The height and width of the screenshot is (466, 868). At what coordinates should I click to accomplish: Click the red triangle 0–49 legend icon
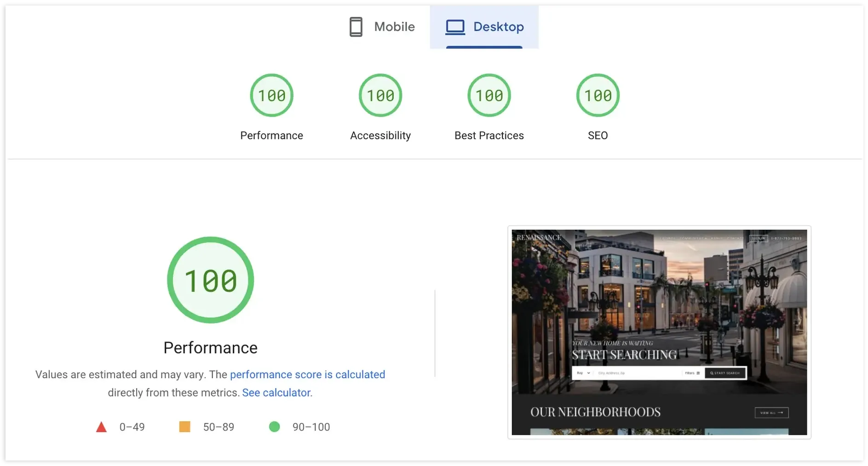coord(101,427)
